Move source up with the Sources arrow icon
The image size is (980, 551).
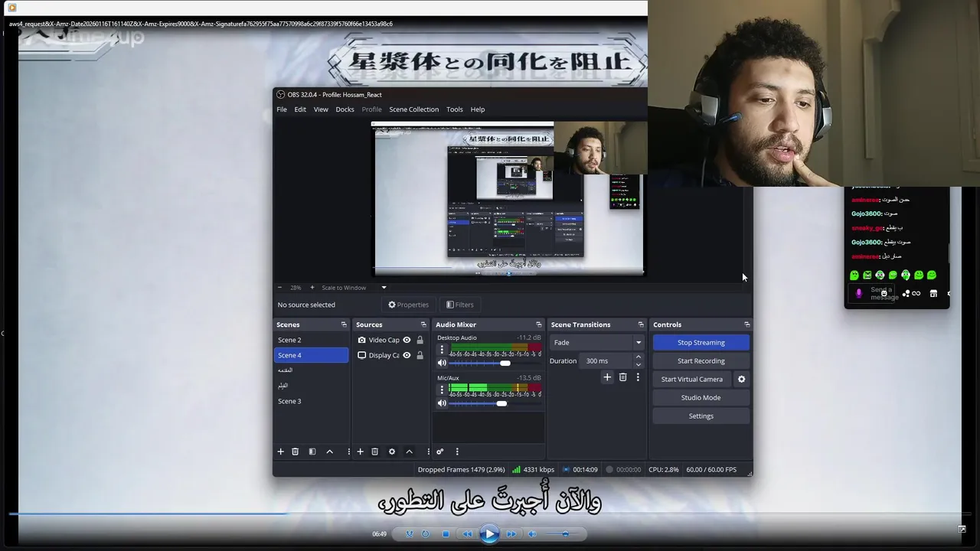point(409,452)
